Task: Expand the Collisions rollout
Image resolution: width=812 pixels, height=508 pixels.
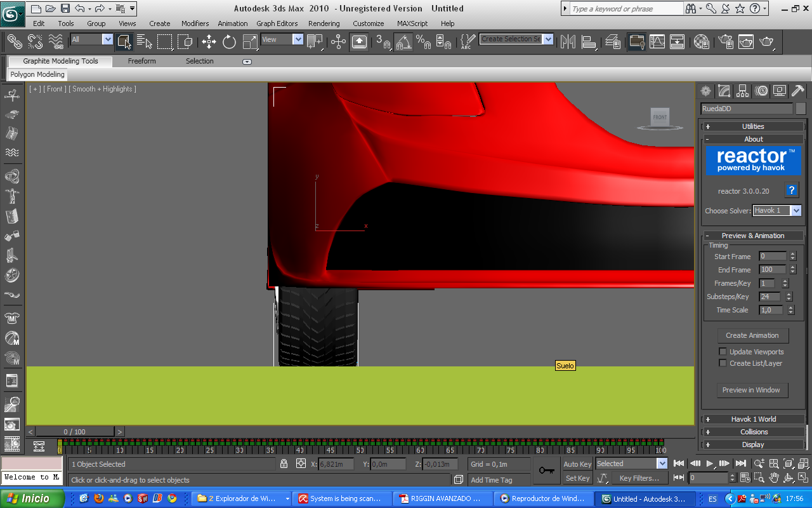Action: click(x=753, y=432)
